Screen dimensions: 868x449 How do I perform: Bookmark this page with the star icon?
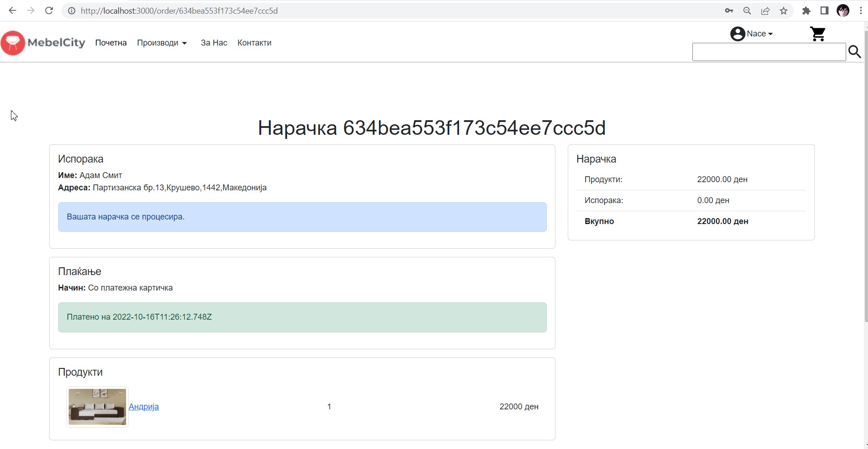point(783,10)
